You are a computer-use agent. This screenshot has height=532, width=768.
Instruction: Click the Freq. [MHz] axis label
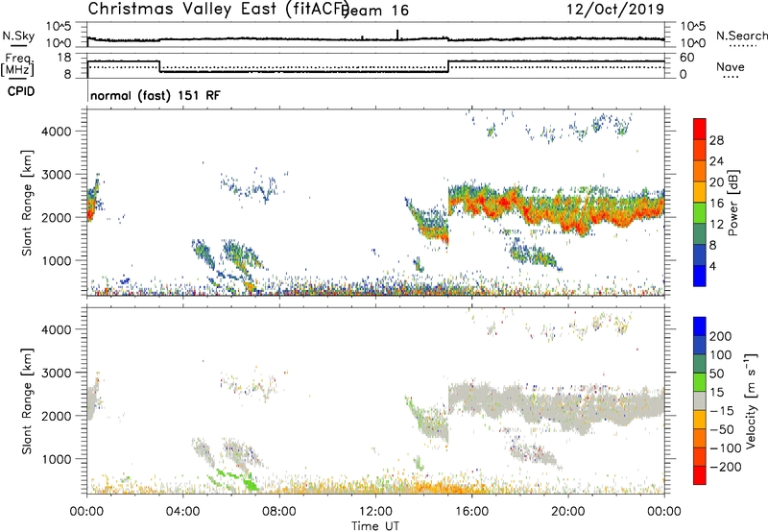(17, 64)
